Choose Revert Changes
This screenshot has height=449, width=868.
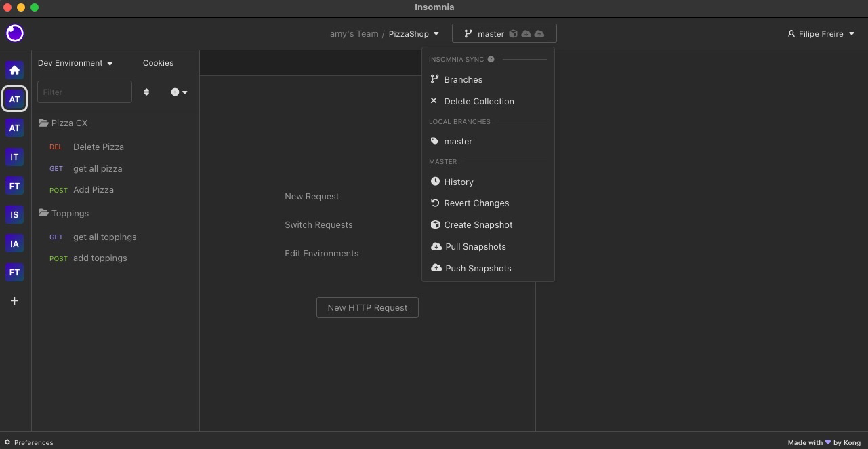[x=488, y=203]
